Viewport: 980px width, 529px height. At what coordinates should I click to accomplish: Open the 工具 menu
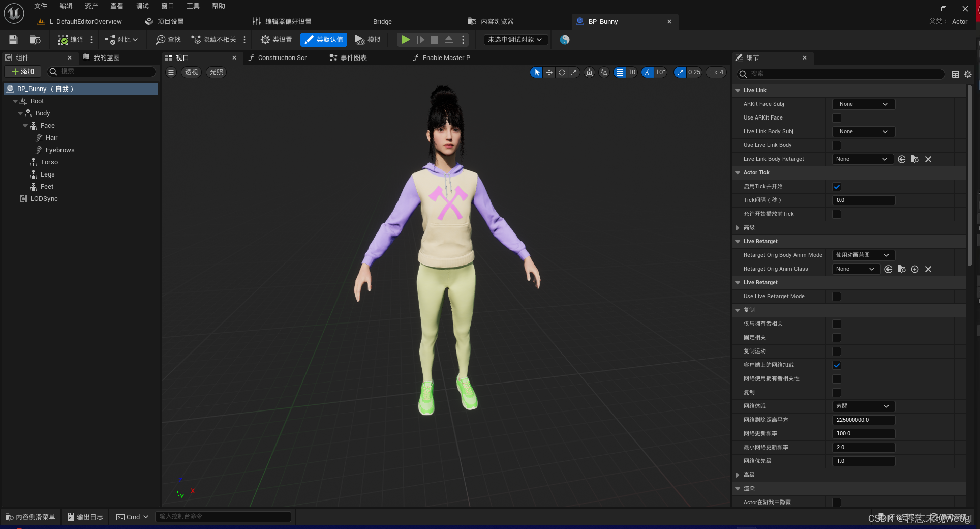[193, 6]
